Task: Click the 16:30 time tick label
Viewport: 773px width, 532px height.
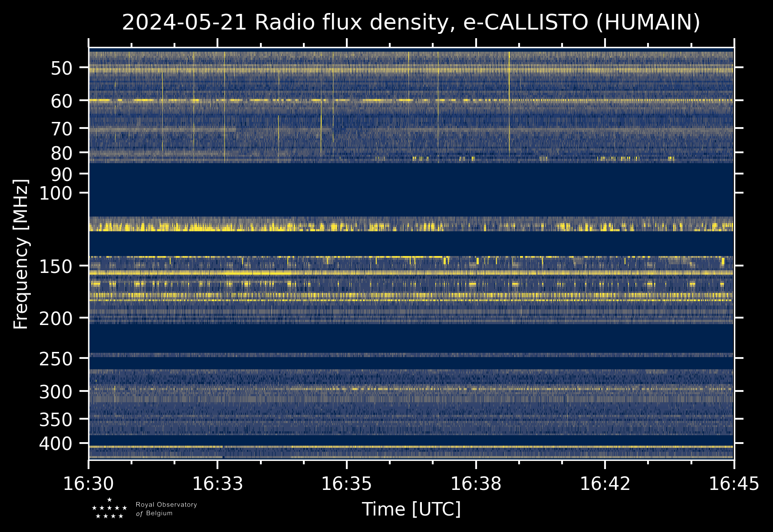Action: click(89, 483)
